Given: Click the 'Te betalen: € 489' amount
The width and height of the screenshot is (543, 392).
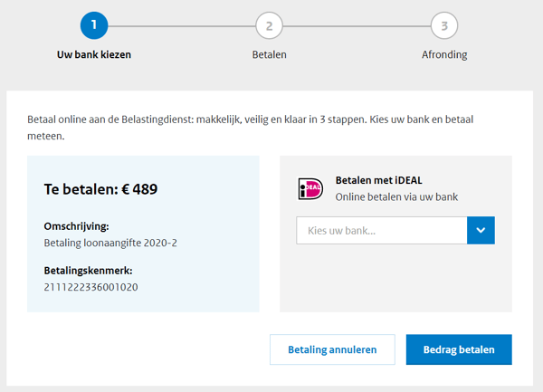Looking at the screenshot, I should 100,189.
